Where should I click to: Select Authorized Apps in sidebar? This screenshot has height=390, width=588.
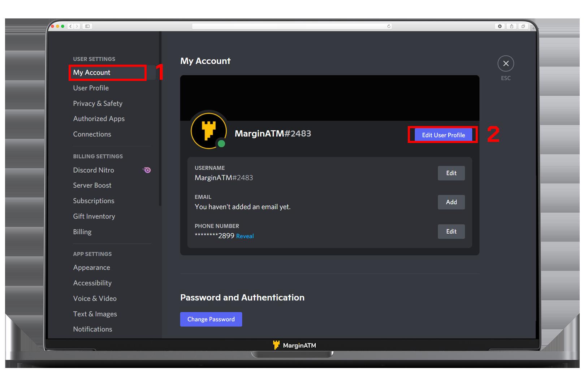click(99, 119)
